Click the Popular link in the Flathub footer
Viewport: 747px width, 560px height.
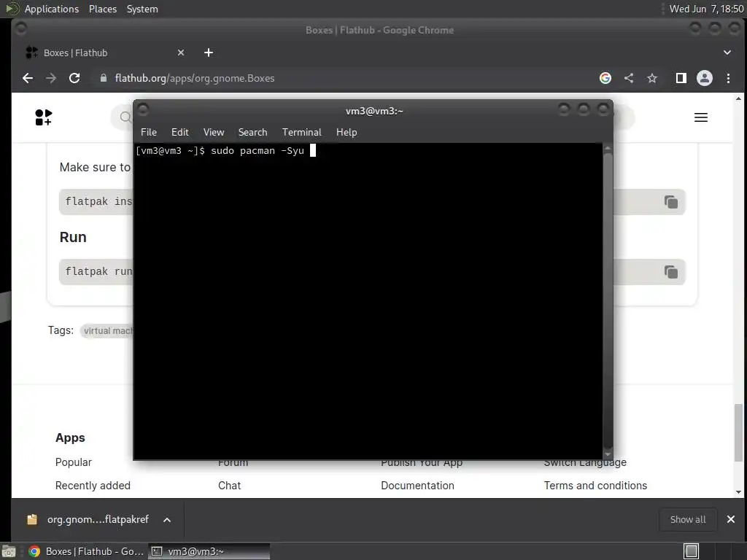coord(74,462)
